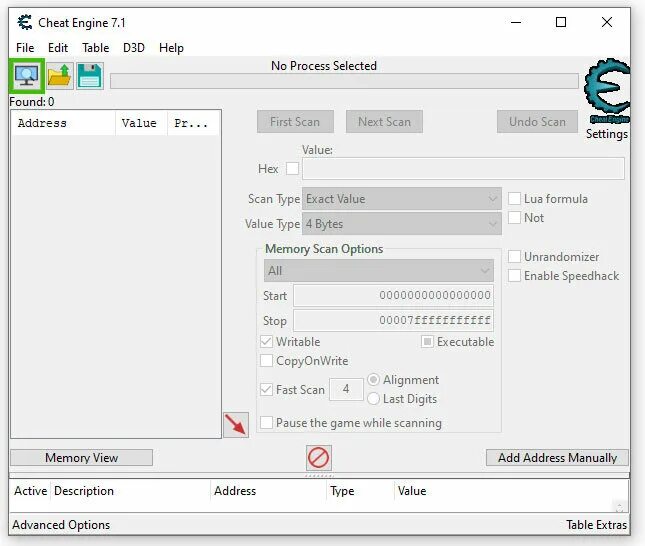Toggle the Hex checkbox

click(292, 168)
